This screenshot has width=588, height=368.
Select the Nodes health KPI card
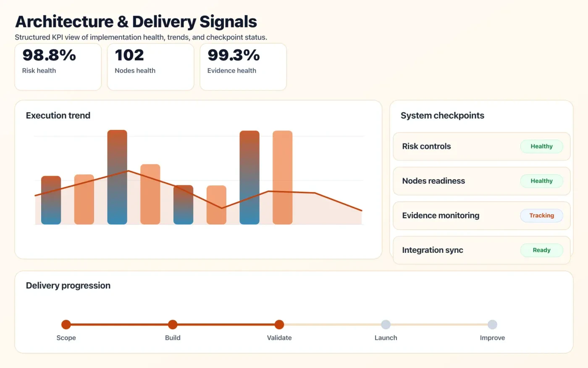[150, 67]
